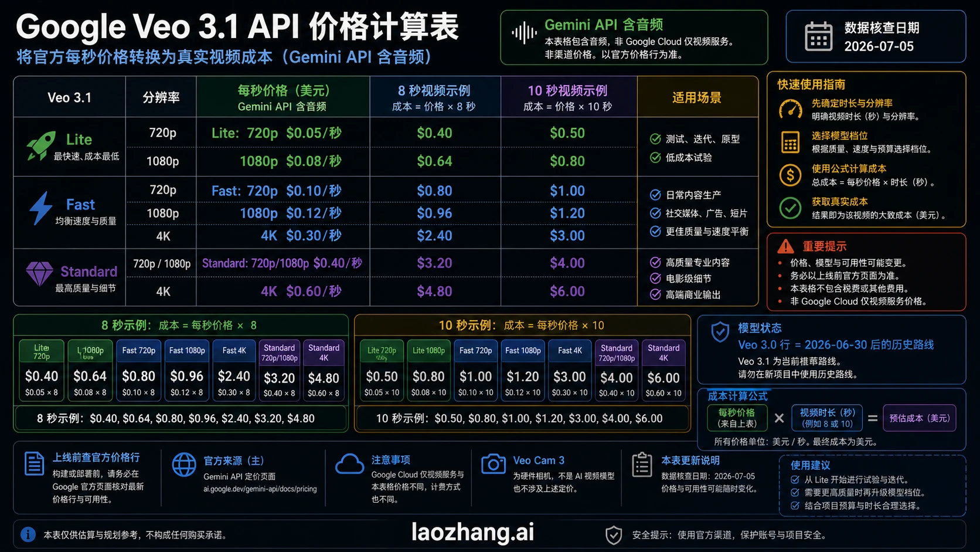Click the audio waveform icon beside Gemini API 含音频

click(x=523, y=33)
